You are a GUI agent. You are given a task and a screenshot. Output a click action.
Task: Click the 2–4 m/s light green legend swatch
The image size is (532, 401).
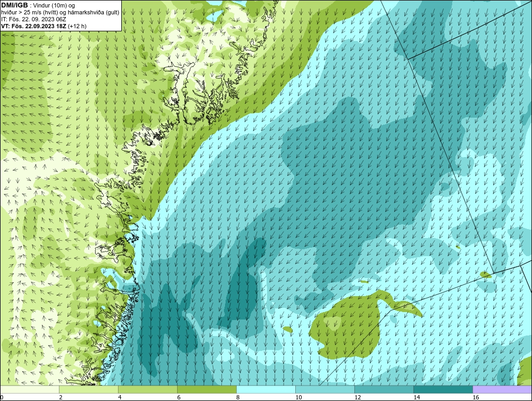(89, 389)
